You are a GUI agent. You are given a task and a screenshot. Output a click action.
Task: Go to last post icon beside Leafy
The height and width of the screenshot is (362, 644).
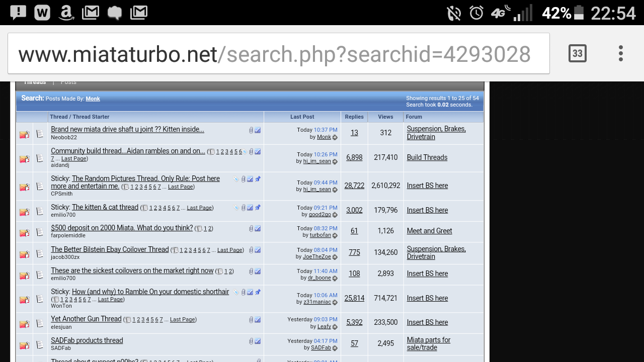click(x=335, y=327)
